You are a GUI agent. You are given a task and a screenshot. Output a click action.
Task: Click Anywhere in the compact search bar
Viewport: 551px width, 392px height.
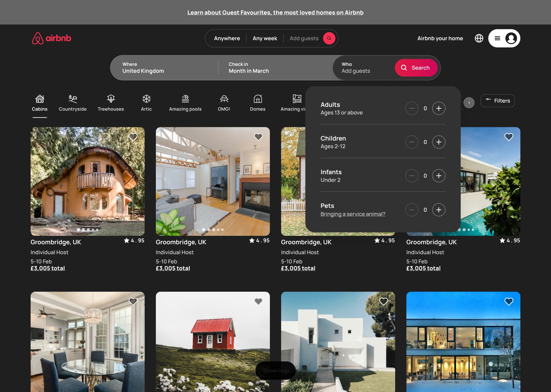pyautogui.click(x=227, y=38)
